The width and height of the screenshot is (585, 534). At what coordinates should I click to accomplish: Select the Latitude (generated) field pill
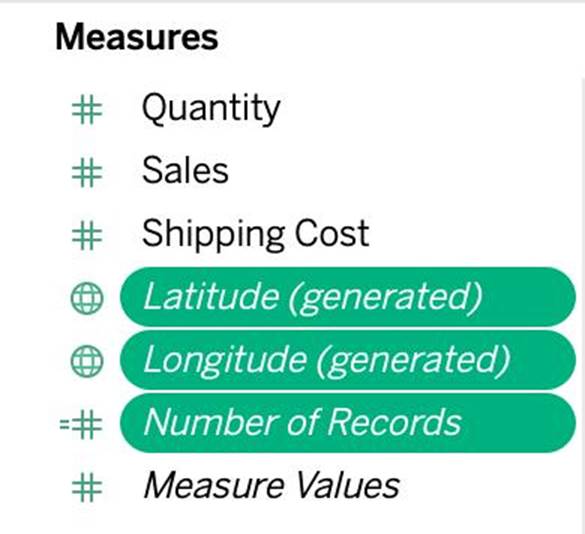click(x=348, y=297)
